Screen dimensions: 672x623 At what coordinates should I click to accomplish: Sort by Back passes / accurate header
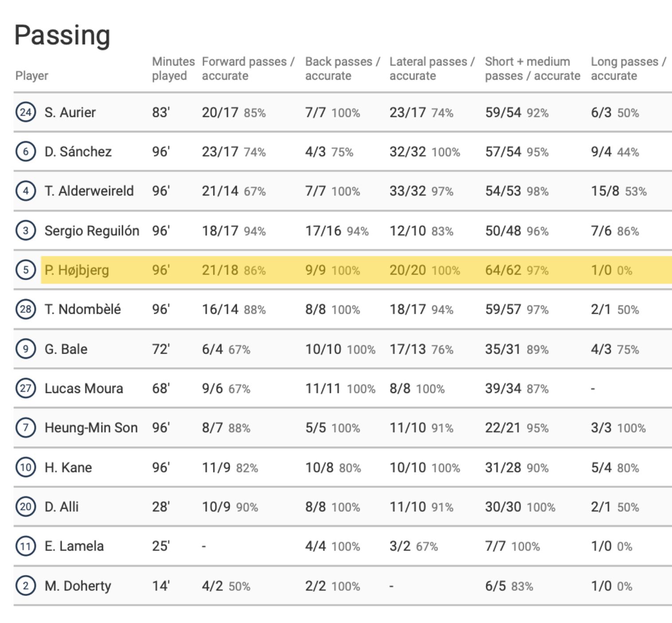[x=342, y=68]
